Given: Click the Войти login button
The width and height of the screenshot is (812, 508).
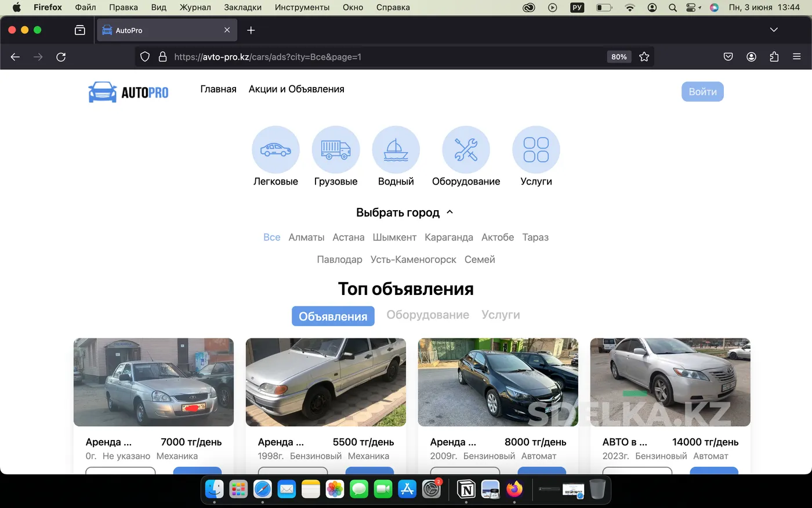Looking at the screenshot, I should (702, 92).
